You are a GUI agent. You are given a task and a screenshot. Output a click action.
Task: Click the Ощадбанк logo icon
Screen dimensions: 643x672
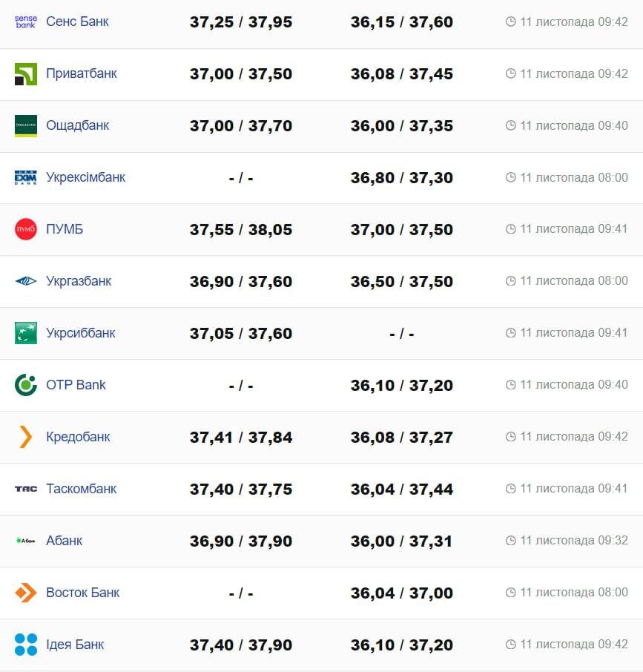[26, 126]
